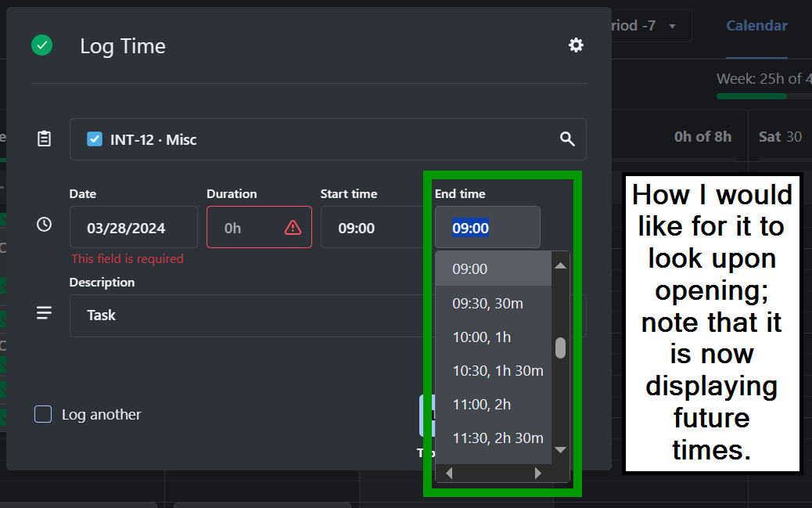Click the description lines icon
The width and height of the screenshot is (812, 508).
(45, 313)
